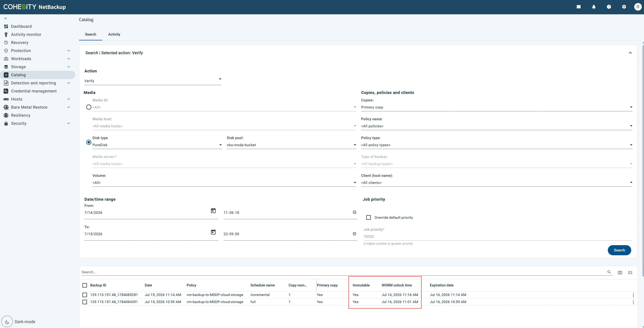Open the show/hide columns icon
Screen dimensions: 644x328
coord(620,273)
